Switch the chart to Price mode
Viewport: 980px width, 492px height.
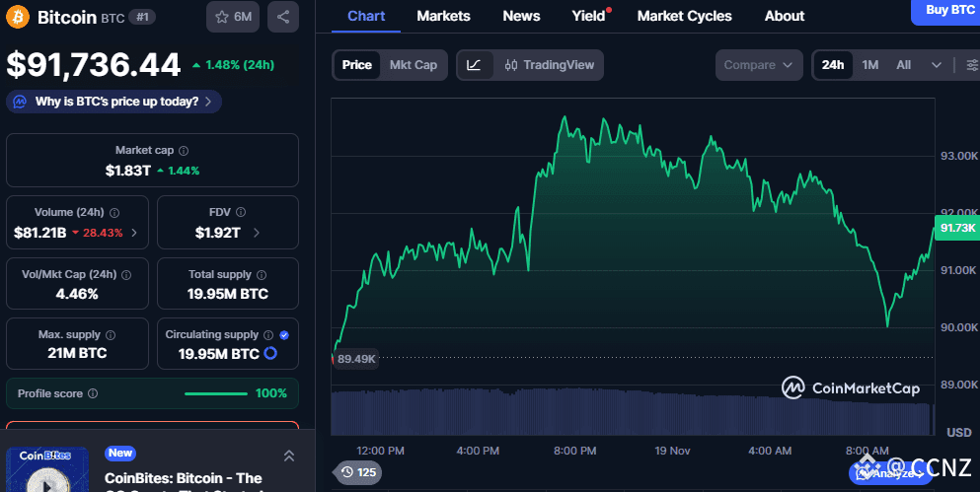356,65
